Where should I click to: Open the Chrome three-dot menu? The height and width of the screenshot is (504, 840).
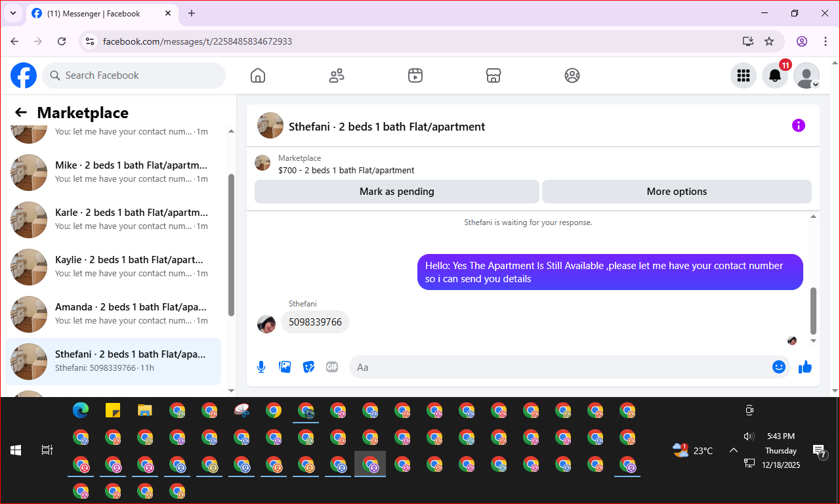[826, 41]
